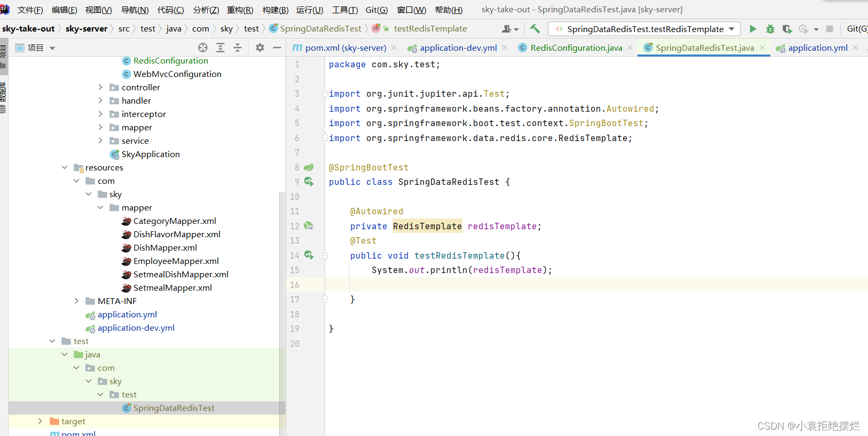
Task: Close the pom.xml (sky-server) tab
Action: click(394, 48)
